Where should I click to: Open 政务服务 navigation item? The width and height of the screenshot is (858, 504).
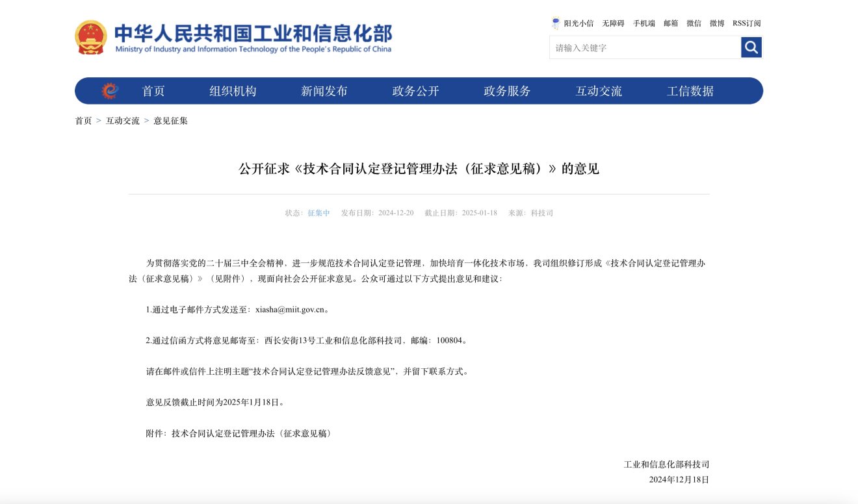click(x=508, y=91)
